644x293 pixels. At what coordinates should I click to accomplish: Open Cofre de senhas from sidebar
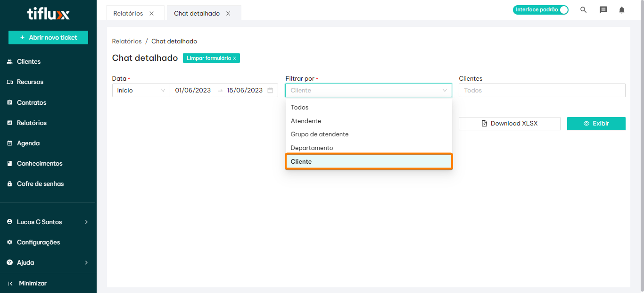point(40,184)
